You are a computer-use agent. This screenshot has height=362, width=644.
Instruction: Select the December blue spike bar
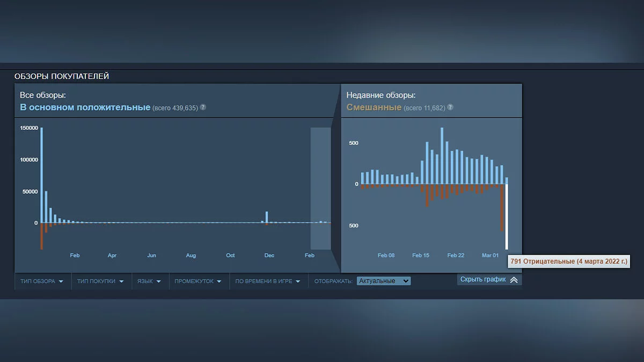point(267,217)
